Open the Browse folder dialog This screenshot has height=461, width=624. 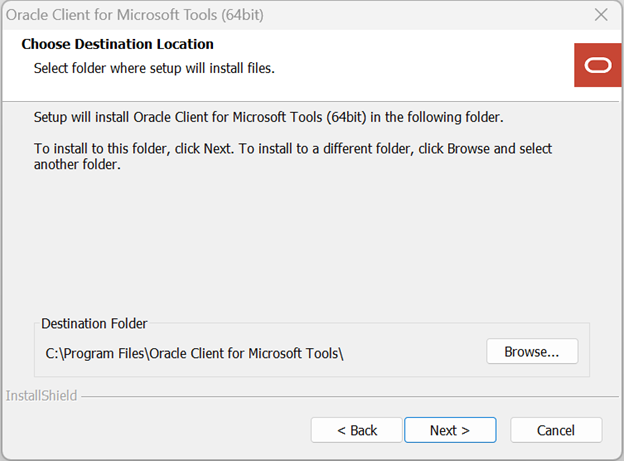pos(532,352)
